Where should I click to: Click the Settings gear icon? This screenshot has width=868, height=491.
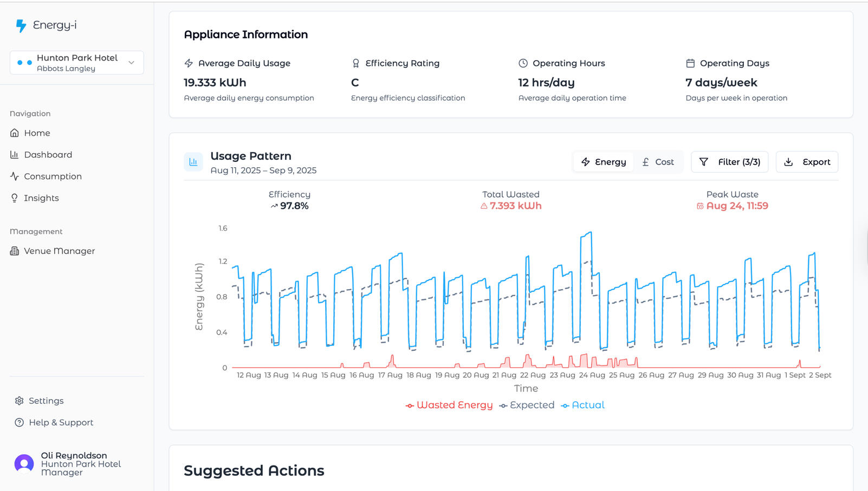pos(20,401)
